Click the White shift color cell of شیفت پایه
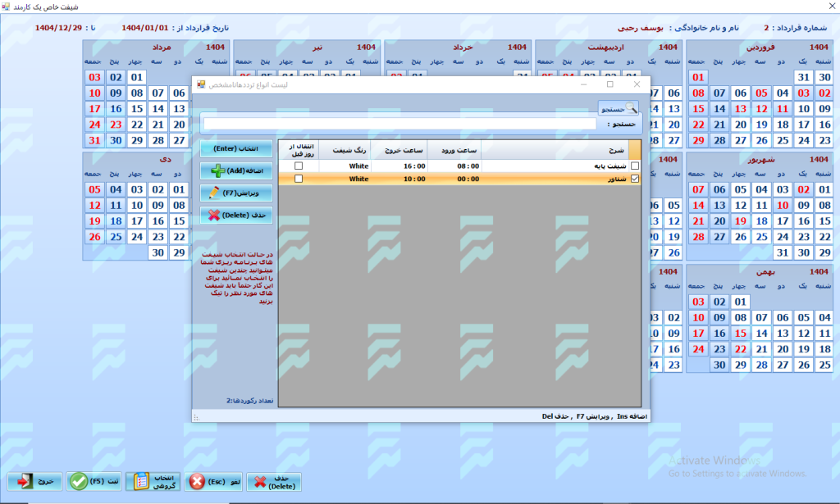 pos(345,166)
